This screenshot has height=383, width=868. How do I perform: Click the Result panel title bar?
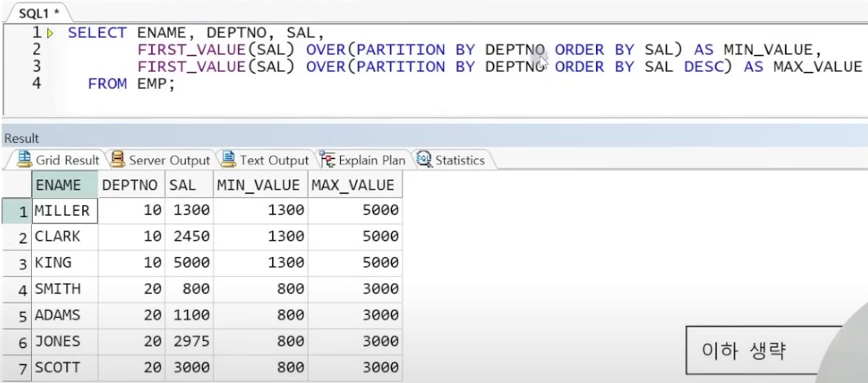point(434,138)
